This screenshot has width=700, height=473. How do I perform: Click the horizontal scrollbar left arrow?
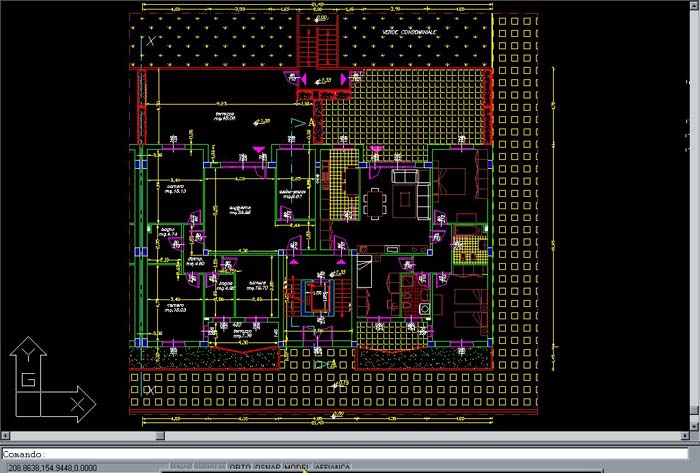click(6, 437)
